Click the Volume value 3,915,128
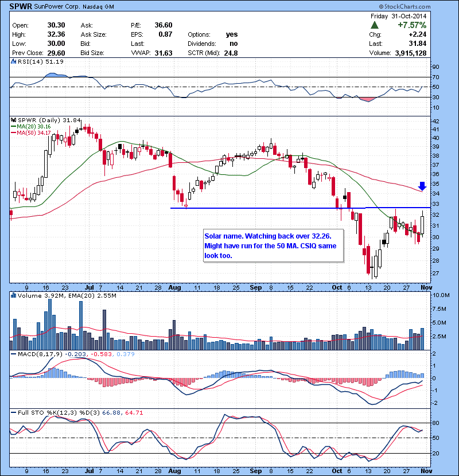Screen dimensions: 459x476 [x=411, y=53]
